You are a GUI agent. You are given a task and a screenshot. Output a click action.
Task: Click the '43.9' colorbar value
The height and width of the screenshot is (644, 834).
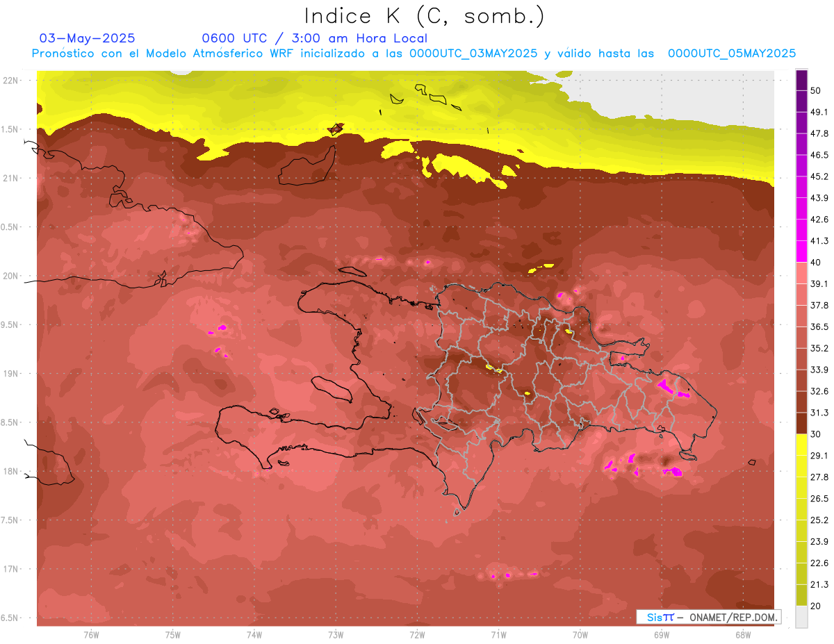pos(819,198)
